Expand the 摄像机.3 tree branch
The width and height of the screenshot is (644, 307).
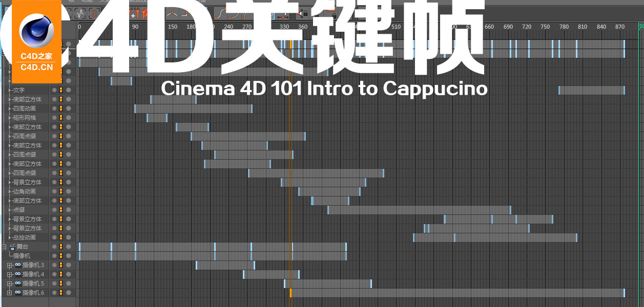tap(9, 265)
